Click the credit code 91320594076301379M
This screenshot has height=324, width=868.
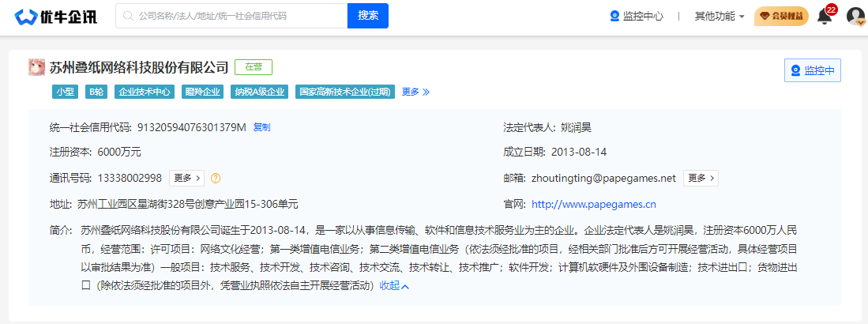(x=191, y=127)
